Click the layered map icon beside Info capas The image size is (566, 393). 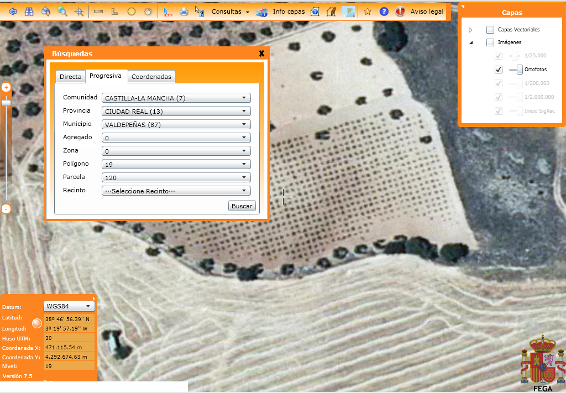[x=262, y=12]
